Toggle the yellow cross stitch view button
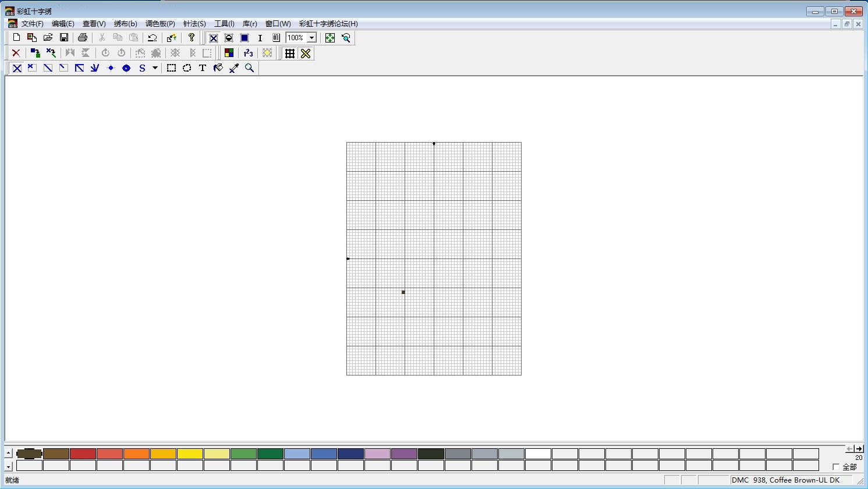868x489 pixels. coord(306,54)
